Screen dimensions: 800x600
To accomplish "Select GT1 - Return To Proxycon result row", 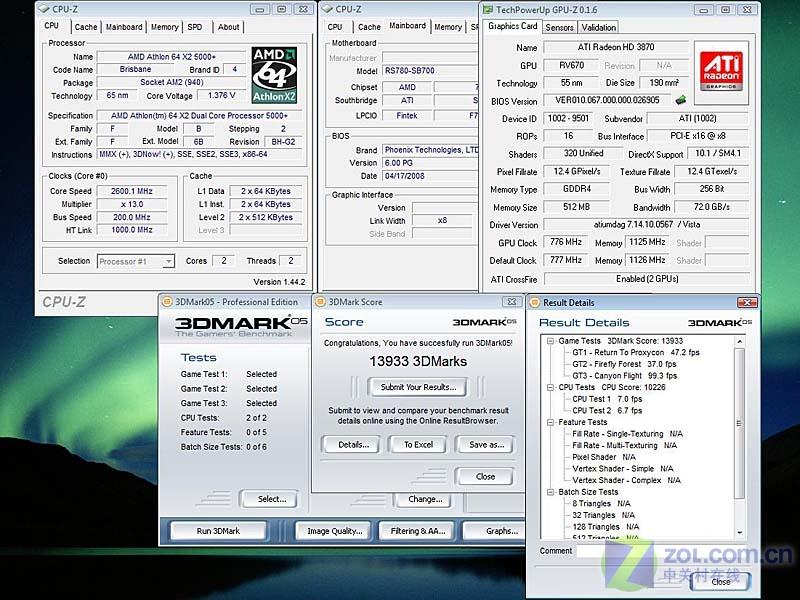I will (x=635, y=353).
